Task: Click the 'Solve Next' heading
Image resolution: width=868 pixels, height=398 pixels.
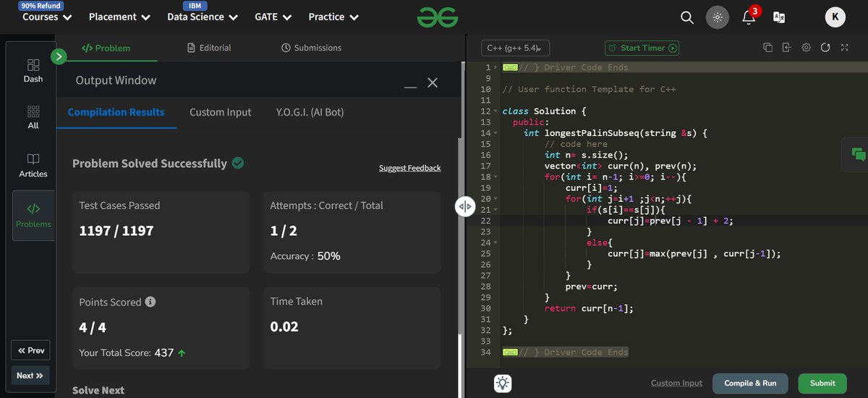Action: [x=98, y=390]
